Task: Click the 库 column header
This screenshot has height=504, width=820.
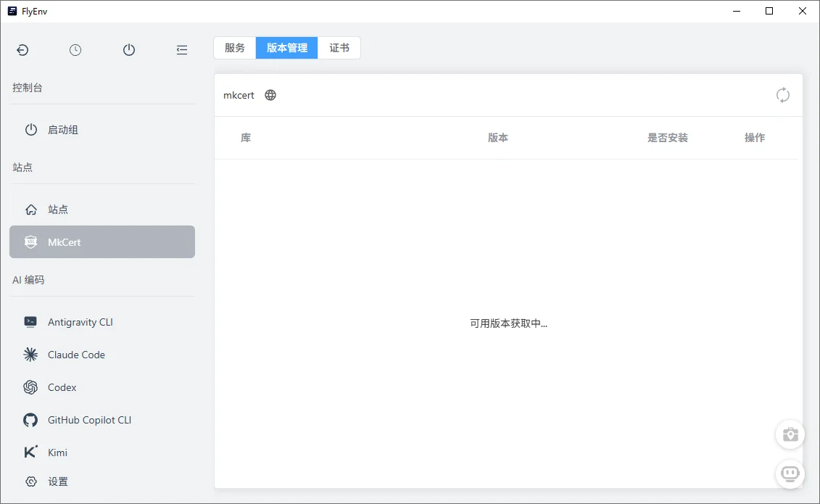Action: [x=246, y=138]
